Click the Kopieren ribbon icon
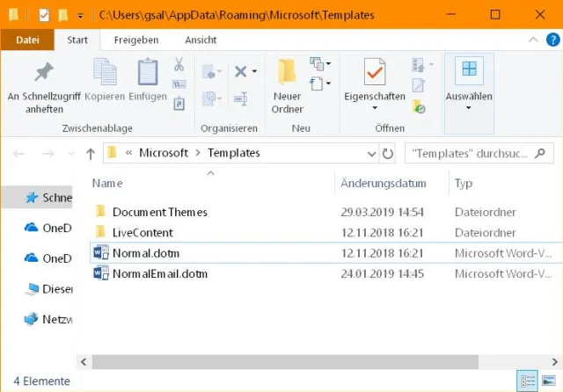The image size is (563, 392). pos(105,72)
